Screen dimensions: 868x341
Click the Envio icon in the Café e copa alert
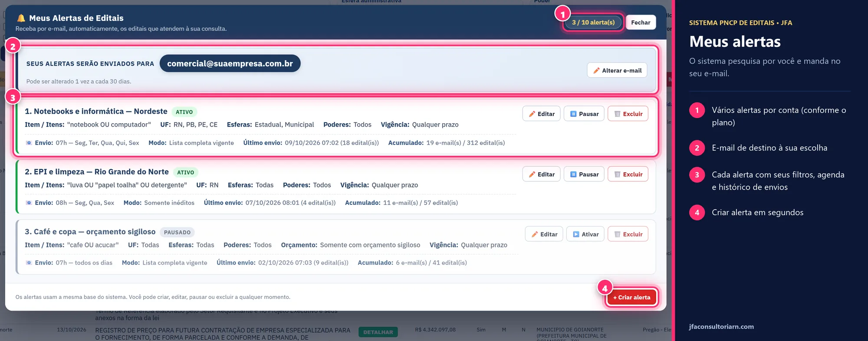pyautogui.click(x=29, y=262)
